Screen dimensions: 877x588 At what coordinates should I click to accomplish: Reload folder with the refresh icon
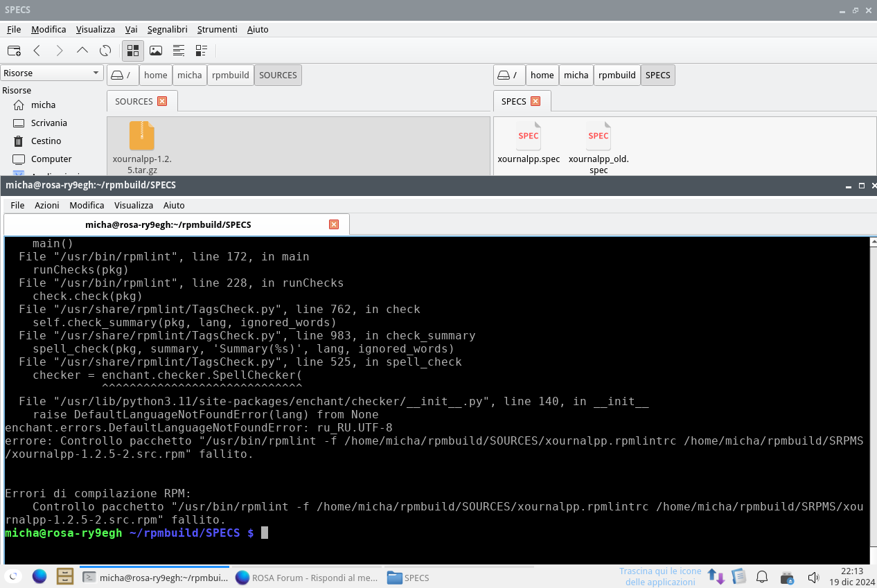point(105,51)
